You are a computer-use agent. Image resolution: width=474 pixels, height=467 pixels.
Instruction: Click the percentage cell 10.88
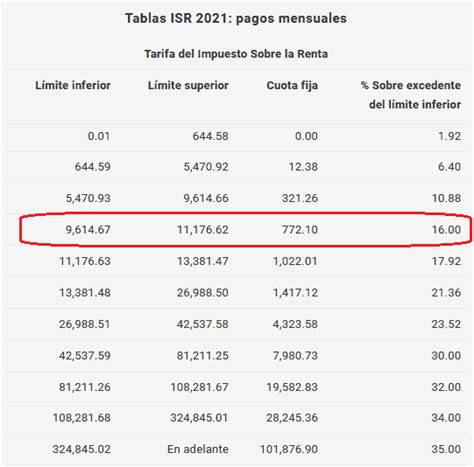click(x=446, y=198)
